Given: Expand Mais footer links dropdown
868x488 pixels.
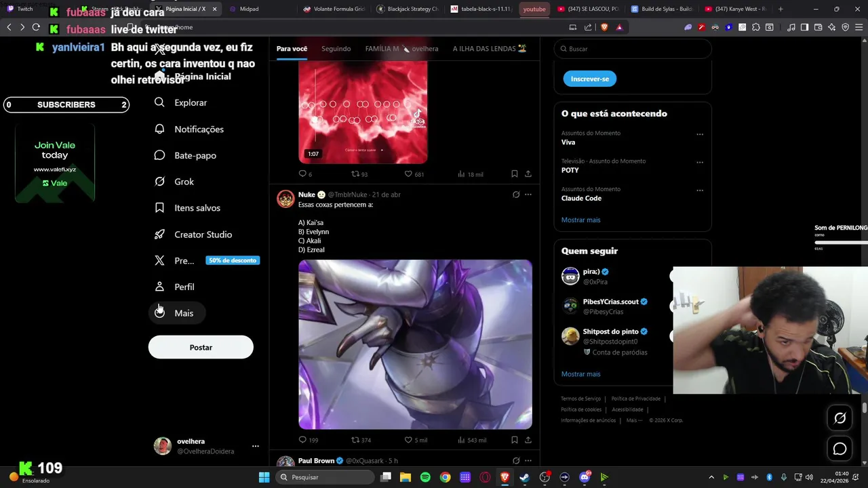Looking at the screenshot, I should 633,420.
